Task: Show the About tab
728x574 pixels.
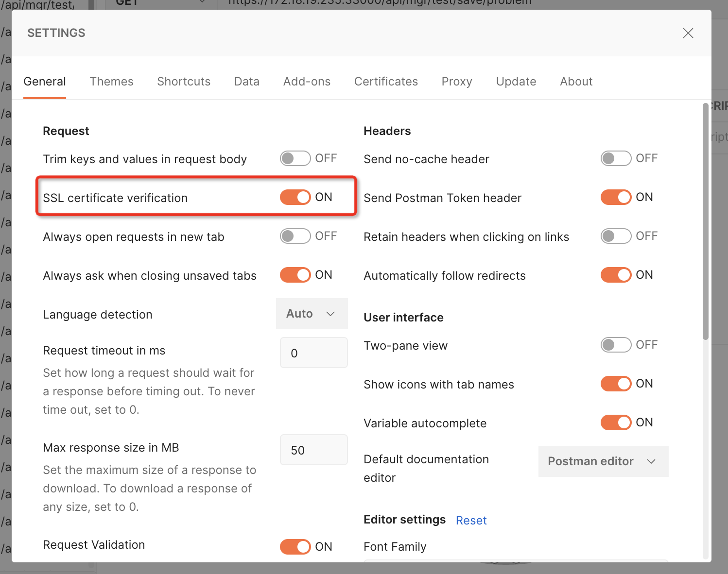Action: click(x=576, y=82)
